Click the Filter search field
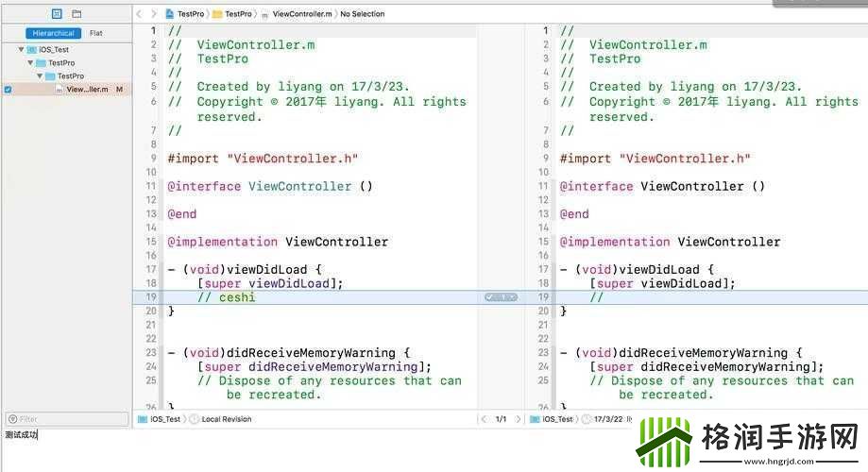Image resolution: width=868 pixels, height=472 pixels. tap(66, 419)
